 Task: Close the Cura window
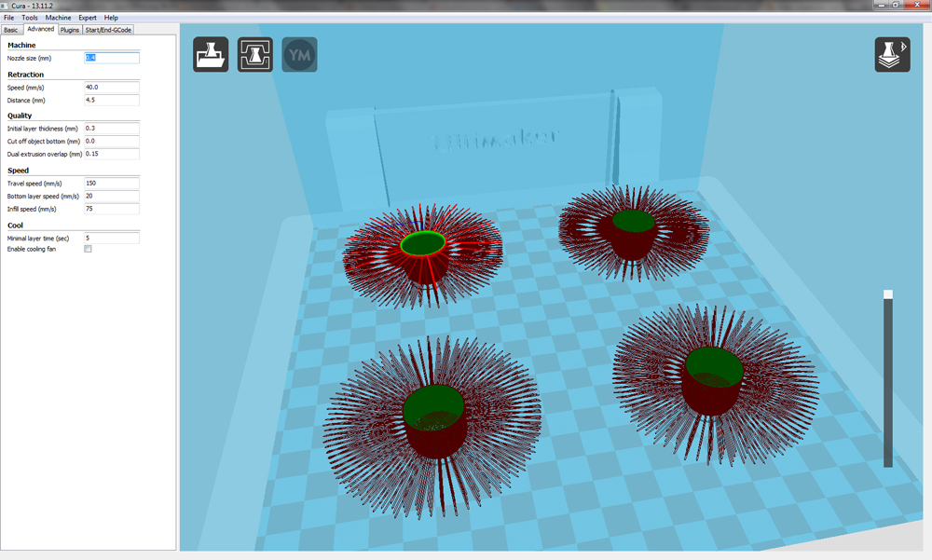coord(916,5)
